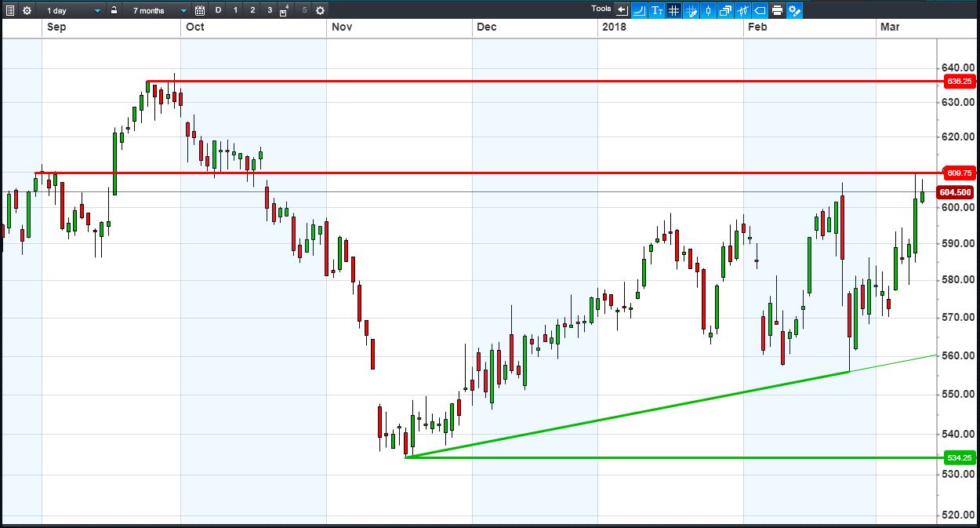
Task: Select the text annotation tool
Action: [657, 10]
